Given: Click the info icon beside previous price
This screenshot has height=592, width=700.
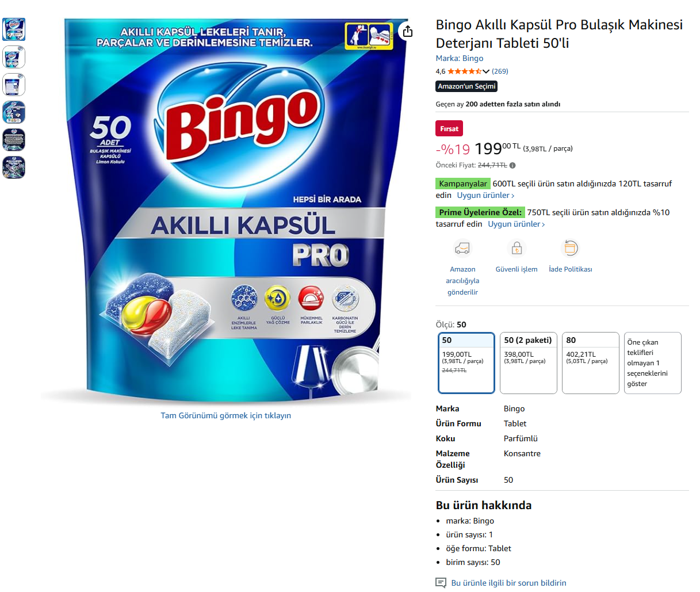Looking at the screenshot, I should click(x=512, y=165).
